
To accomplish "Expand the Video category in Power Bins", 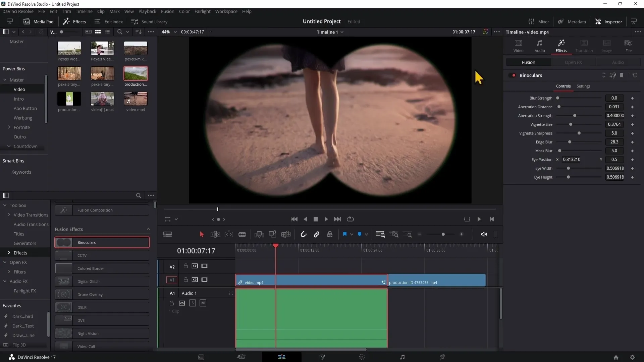I will [x=19, y=89].
